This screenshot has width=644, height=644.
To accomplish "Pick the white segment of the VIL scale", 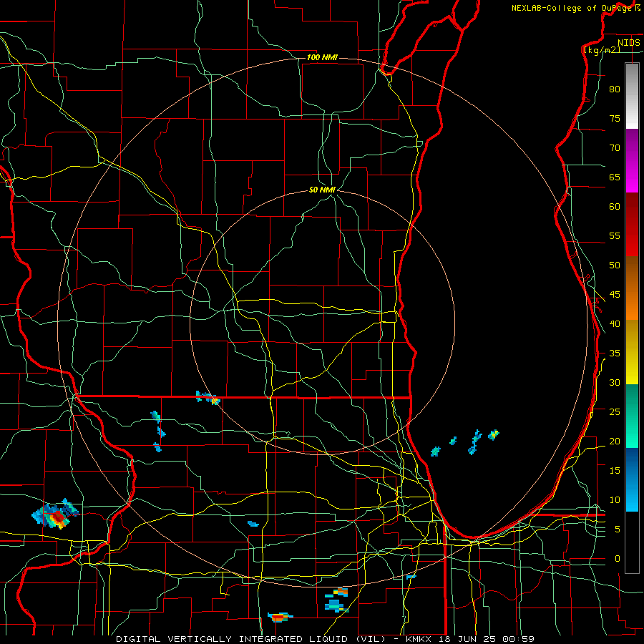I will point(632,96).
